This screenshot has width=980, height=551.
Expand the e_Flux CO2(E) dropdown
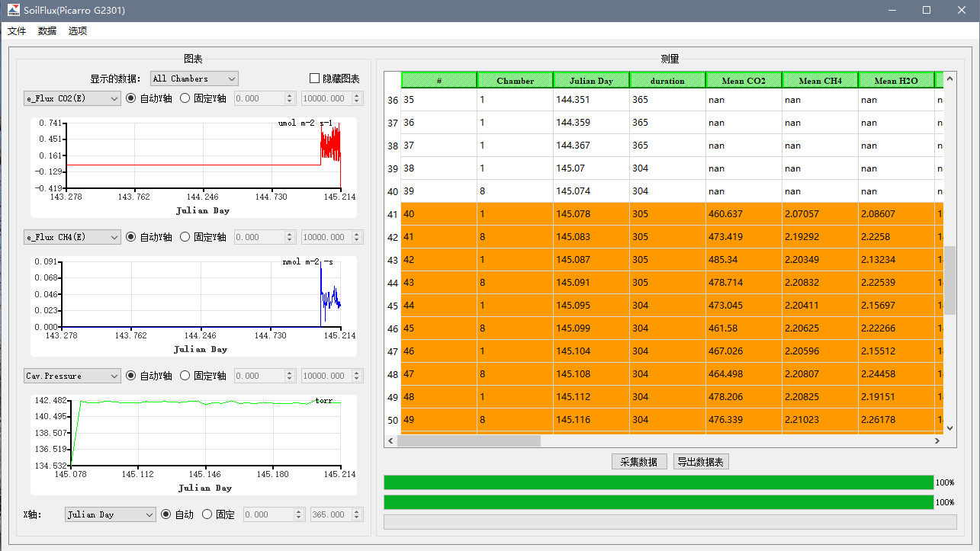tap(72, 98)
